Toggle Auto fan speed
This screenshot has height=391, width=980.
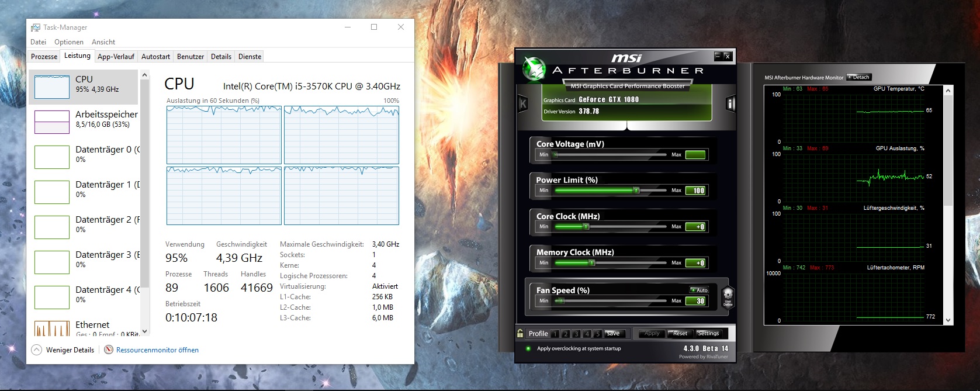pyautogui.click(x=699, y=290)
